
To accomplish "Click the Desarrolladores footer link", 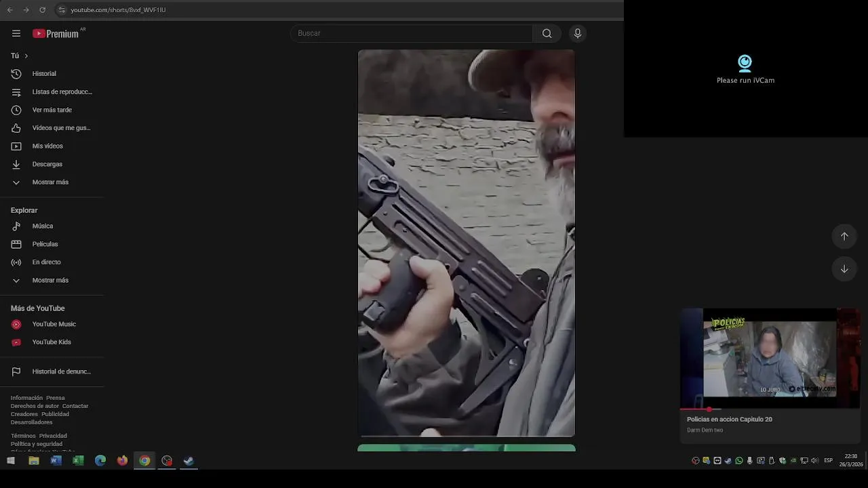I will (x=31, y=422).
